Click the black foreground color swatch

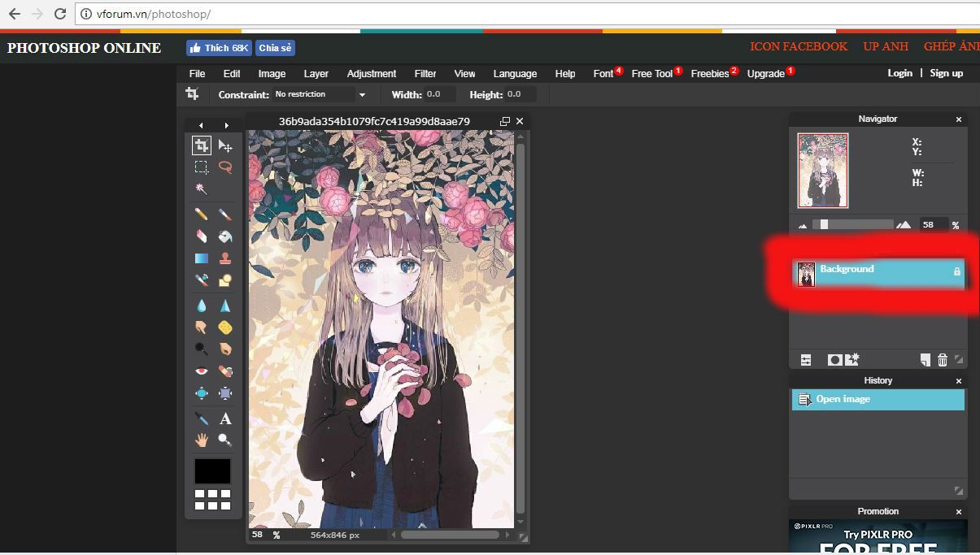212,471
